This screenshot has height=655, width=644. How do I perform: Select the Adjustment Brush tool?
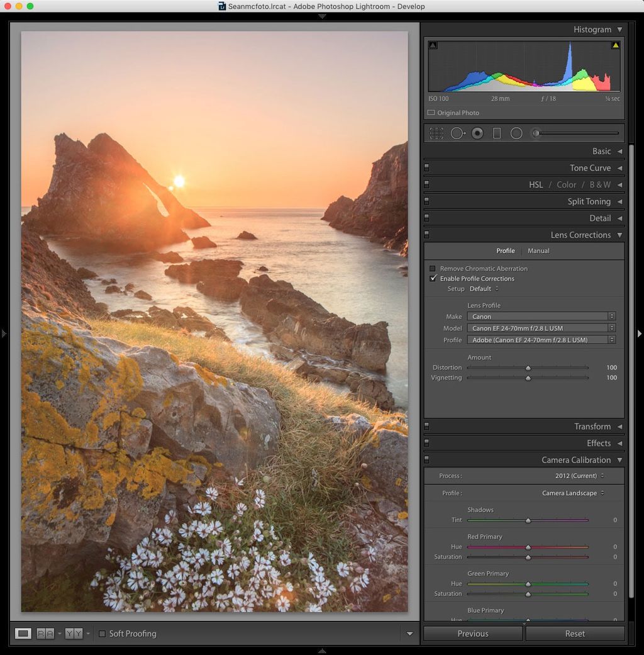(536, 133)
